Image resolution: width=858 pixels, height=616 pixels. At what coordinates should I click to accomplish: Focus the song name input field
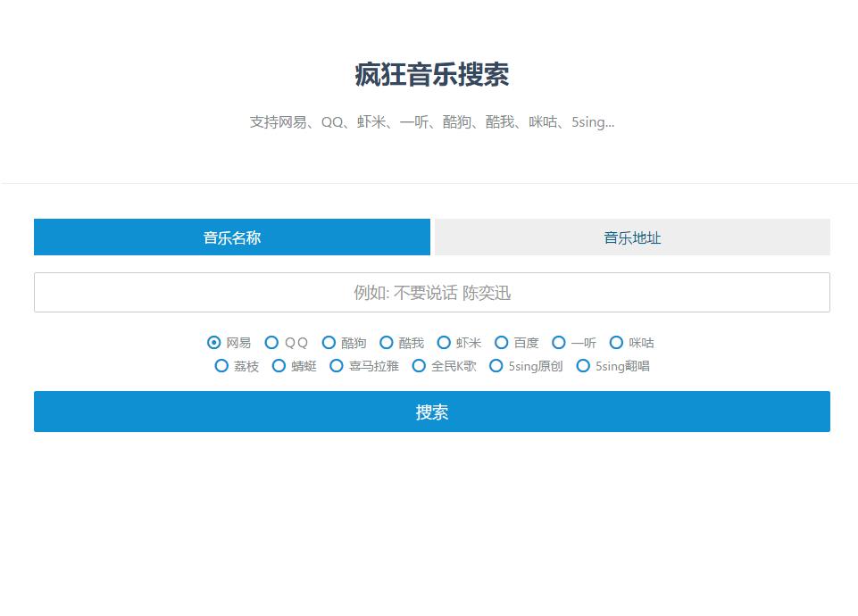[432, 293]
